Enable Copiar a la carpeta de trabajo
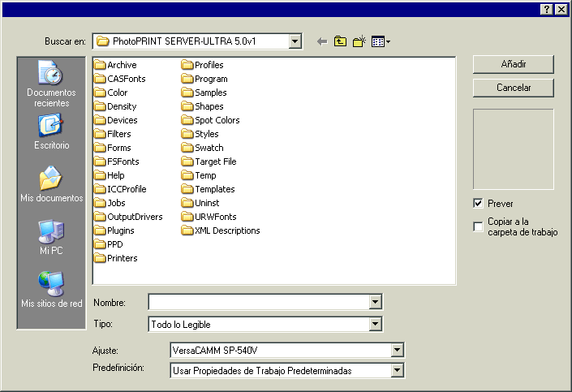The height and width of the screenshot is (392, 572). (x=478, y=226)
